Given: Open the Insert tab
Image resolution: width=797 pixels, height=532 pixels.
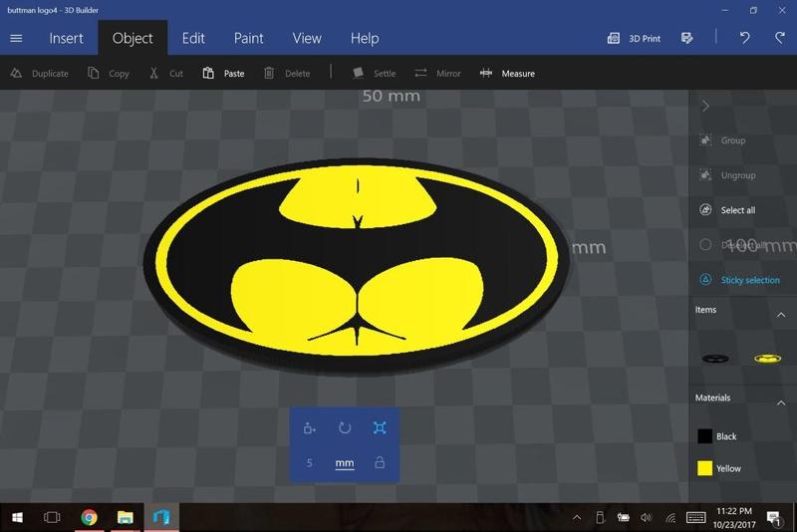Looking at the screenshot, I should coord(66,38).
